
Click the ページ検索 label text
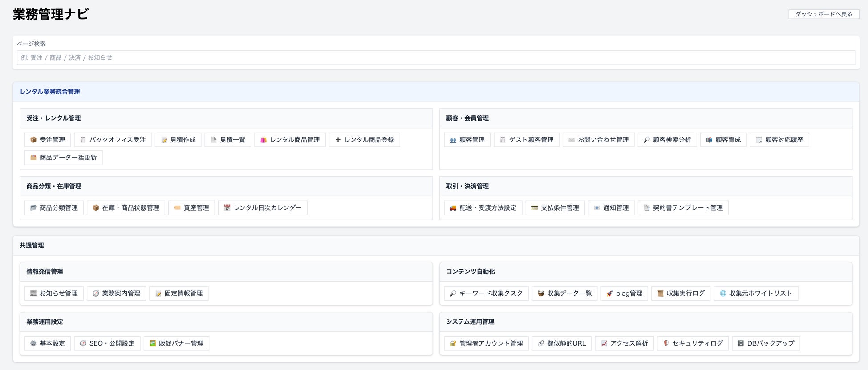click(31, 44)
